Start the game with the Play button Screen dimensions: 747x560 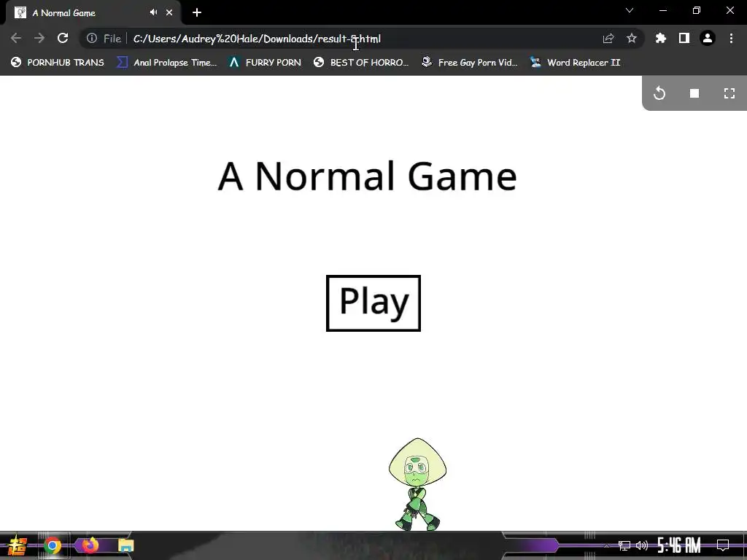[x=373, y=303]
